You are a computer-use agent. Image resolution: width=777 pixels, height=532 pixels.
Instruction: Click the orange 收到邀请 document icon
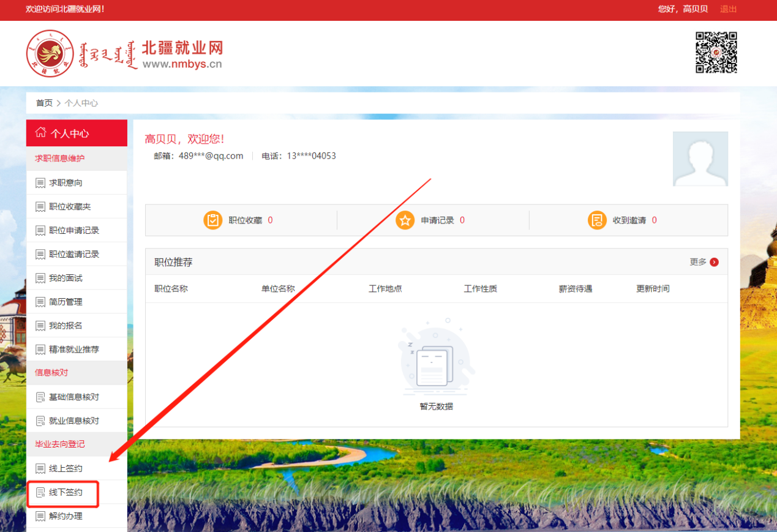tap(597, 220)
